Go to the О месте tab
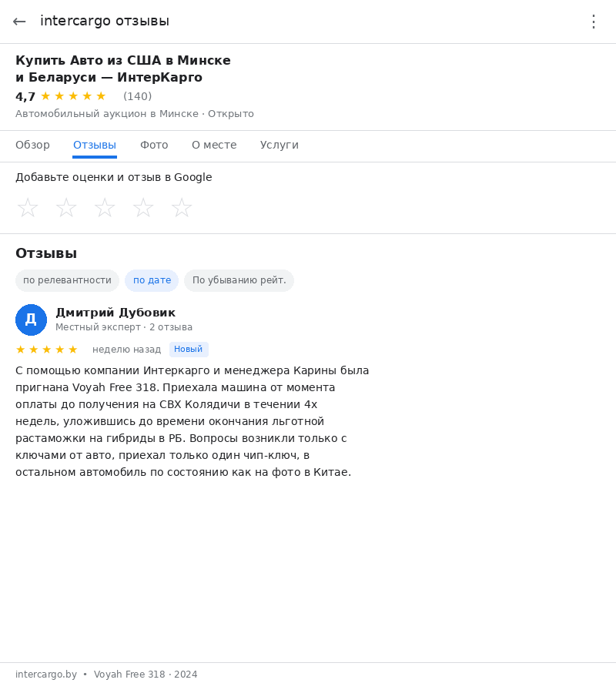Screen dimensions: 616x693 pos(214,145)
